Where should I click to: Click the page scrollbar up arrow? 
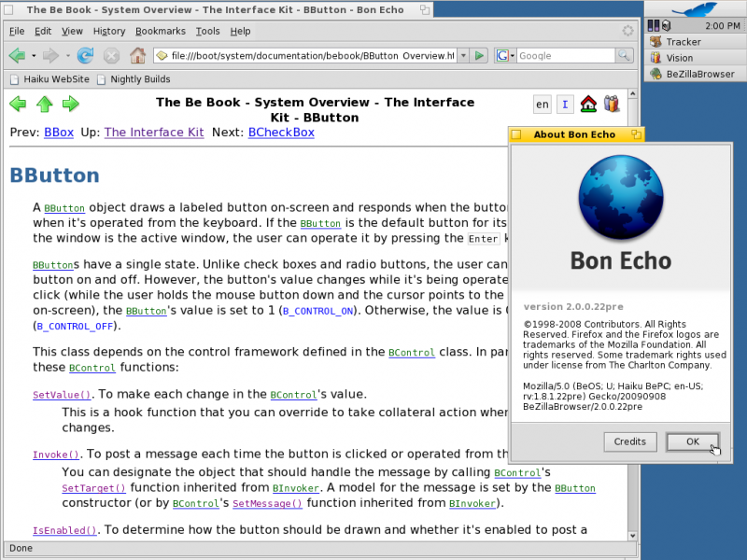click(x=633, y=94)
